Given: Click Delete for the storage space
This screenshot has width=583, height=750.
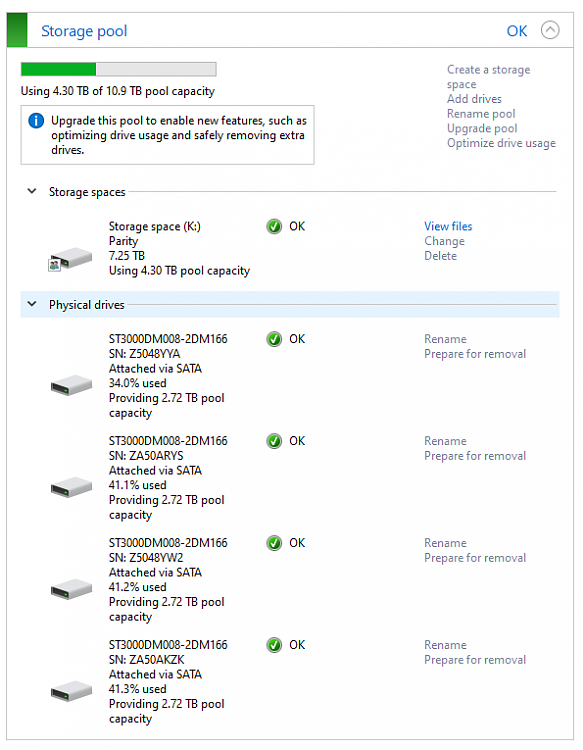Looking at the screenshot, I should point(440,256).
